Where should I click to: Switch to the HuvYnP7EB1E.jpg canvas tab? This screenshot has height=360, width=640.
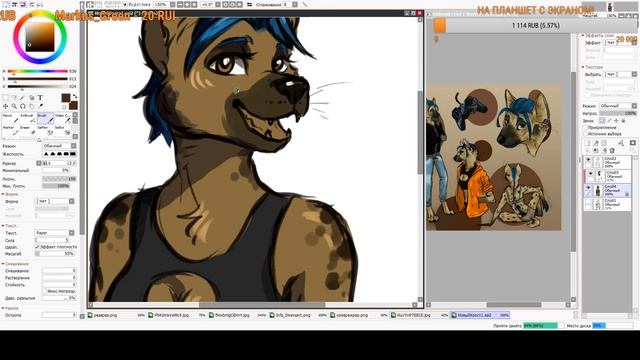click(x=419, y=315)
